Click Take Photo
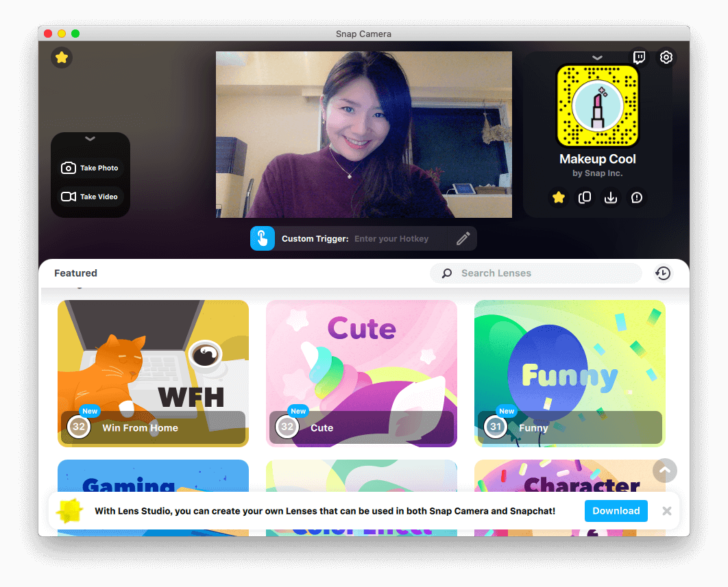 tap(90, 168)
